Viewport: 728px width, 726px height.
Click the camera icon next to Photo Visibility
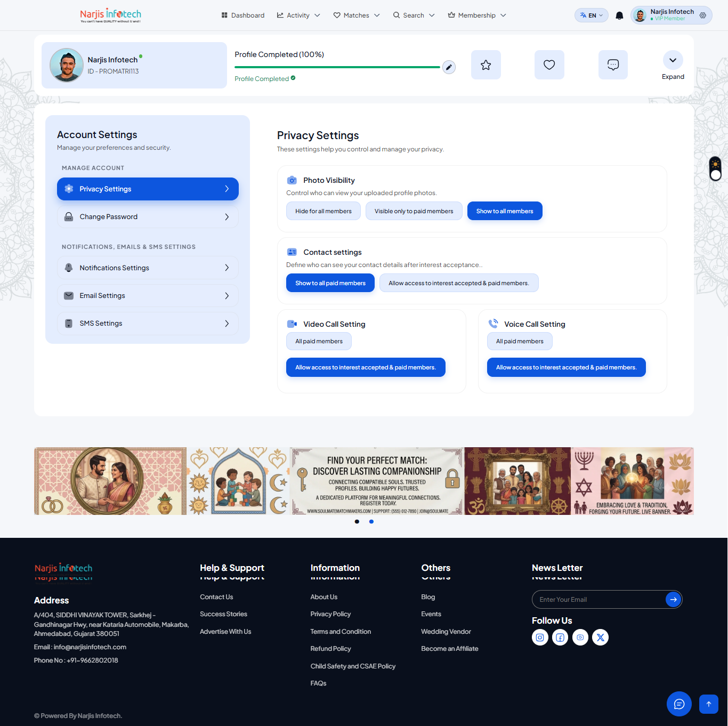292,180
